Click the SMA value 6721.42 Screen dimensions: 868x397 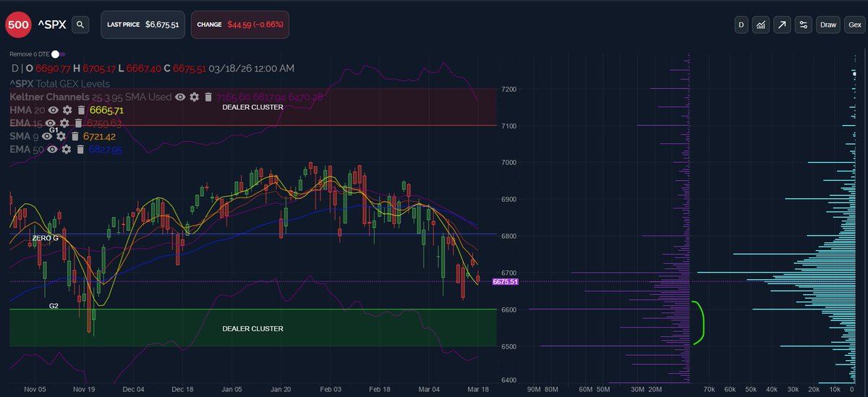pos(100,136)
